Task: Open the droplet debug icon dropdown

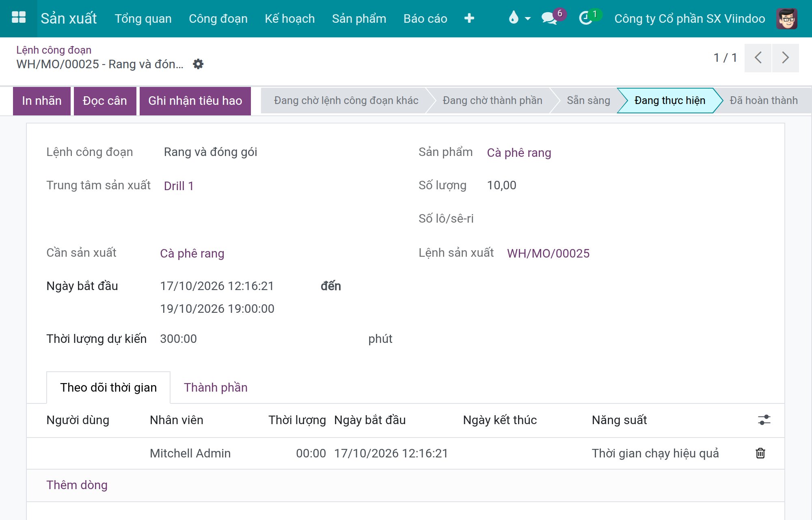Action: (x=519, y=18)
